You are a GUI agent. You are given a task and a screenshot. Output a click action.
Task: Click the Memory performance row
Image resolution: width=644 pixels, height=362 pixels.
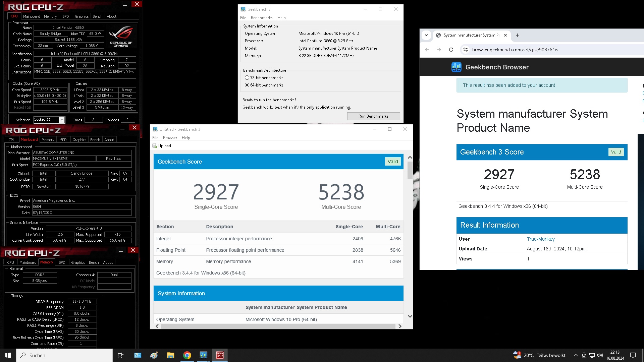(x=278, y=261)
